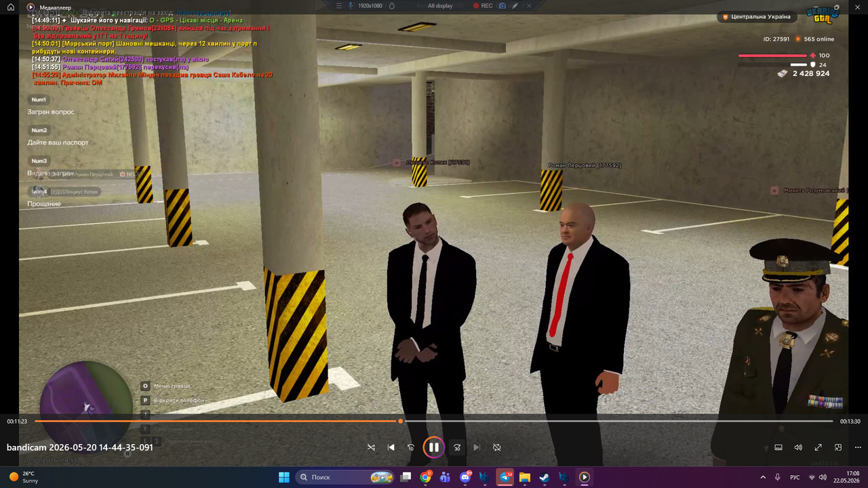Viewport: 868px width, 488px height.
Task: Open Discord from taskbar
Action: (465, 477)
